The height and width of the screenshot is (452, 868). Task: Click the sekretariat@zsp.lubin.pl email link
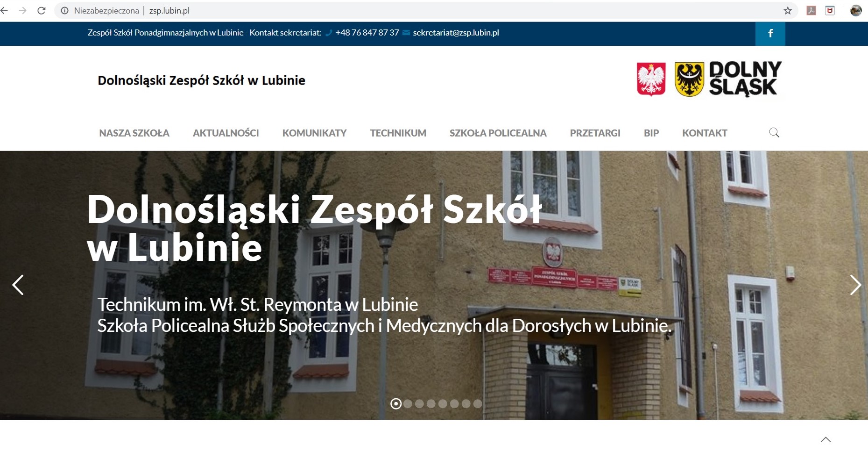tap(455, 33)
